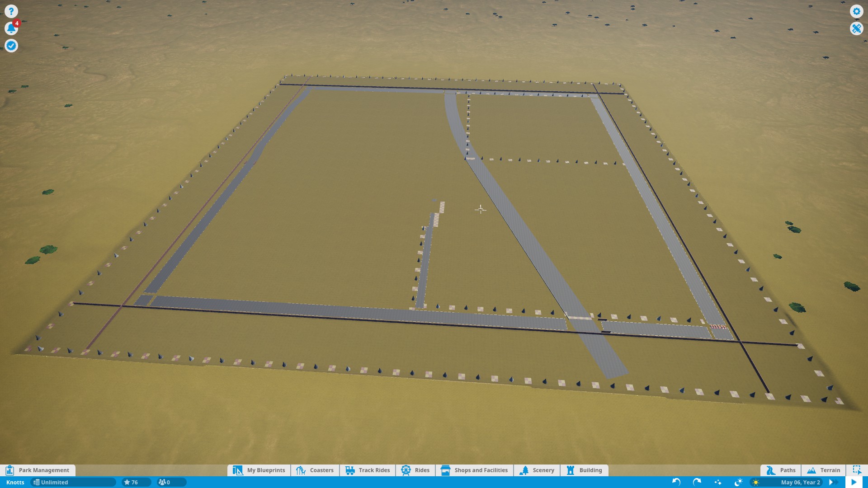Click the guest count showing 0
The height and width of the screenshot is (488, 868).
pyautogui.click(x=171, y=483)
